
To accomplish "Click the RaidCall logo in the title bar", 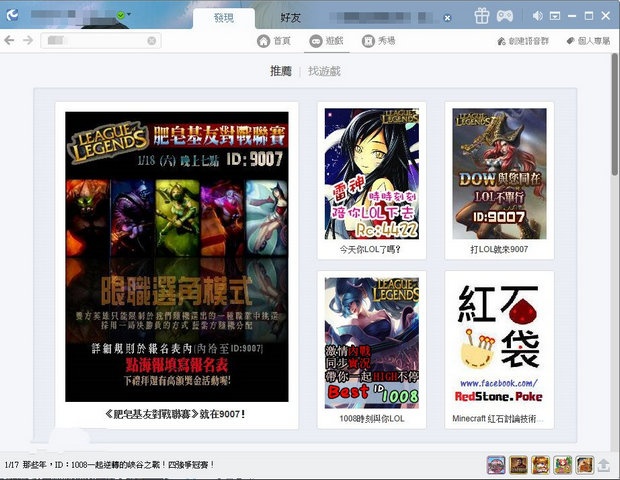I will pos(12,15).
